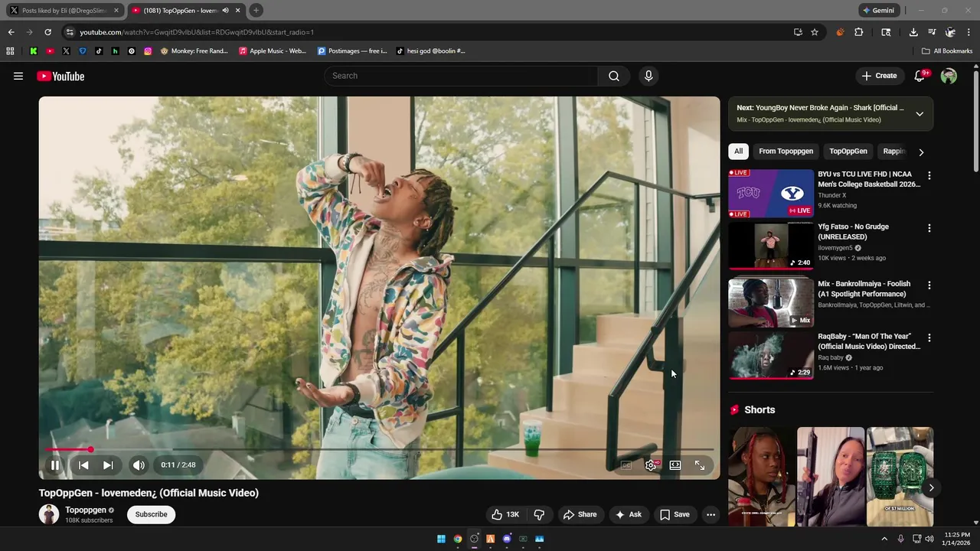The width and height of the screenshot is (980, 551).
Task: Open the YouTube hamburger guide menu
Action: point(18,76)
